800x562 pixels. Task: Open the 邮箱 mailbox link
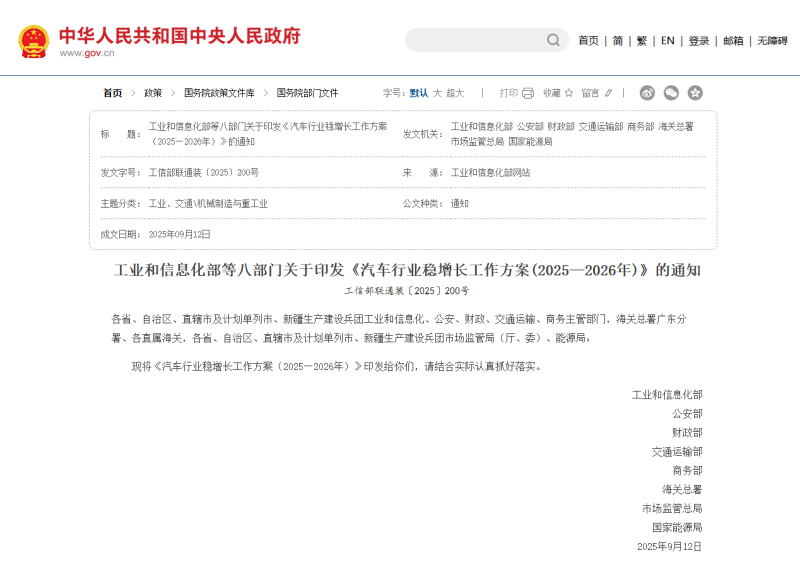[x=733, y=41]
